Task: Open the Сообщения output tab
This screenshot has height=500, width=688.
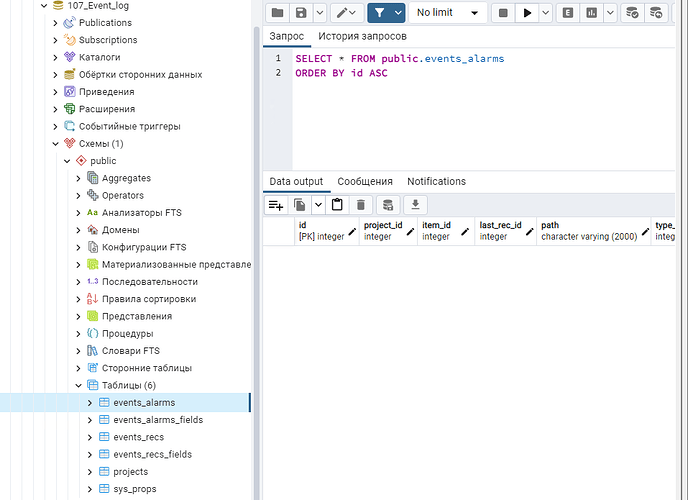Action: [365, 182]
